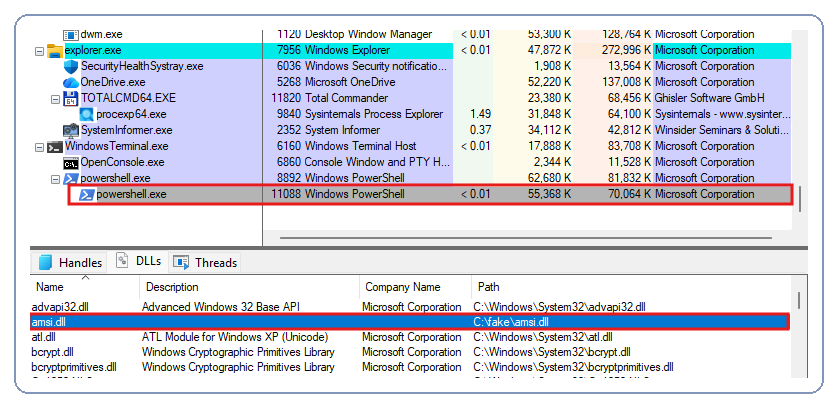The height and width of the screenshot is (408, 838).
Task: Sort DLL list by Name column
Action: tap(85, 287)
